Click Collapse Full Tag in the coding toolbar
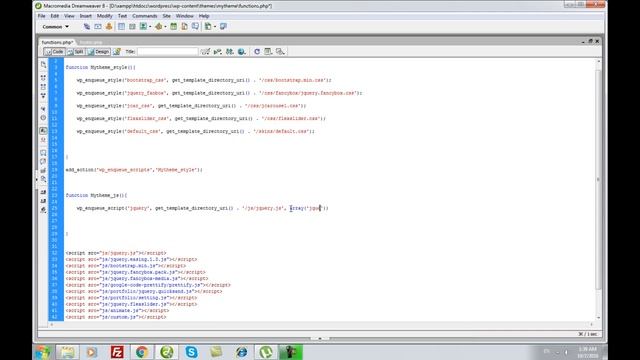 (x=43, y=78)
